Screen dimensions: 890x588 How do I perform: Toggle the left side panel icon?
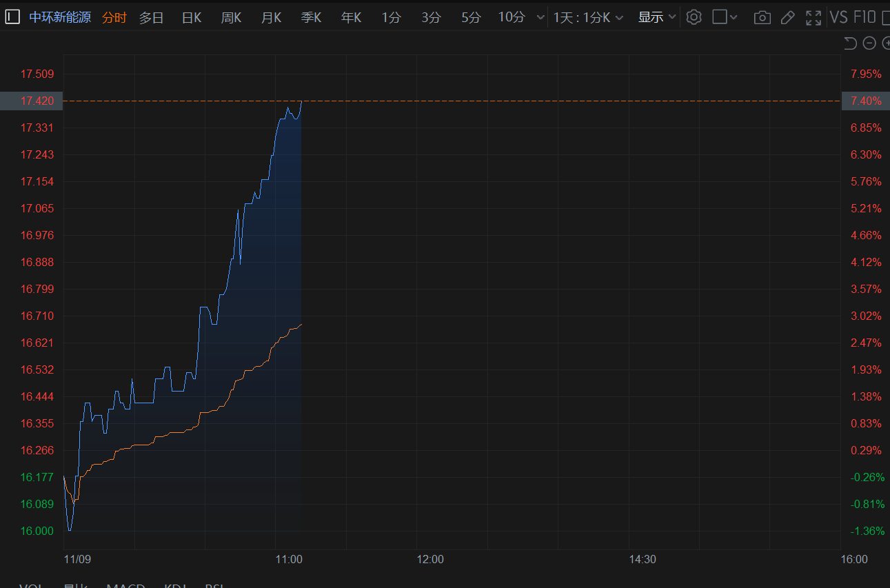point(12,17)
